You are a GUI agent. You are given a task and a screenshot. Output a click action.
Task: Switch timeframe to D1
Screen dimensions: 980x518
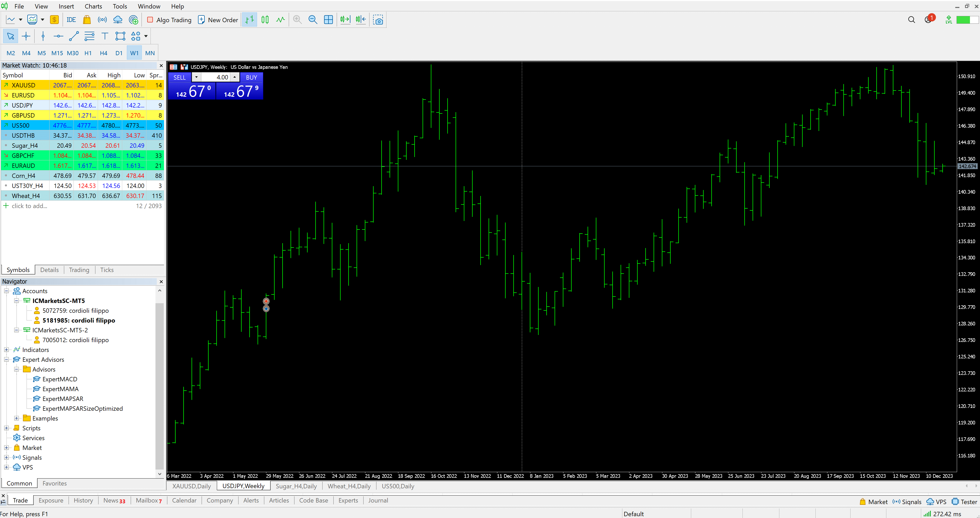[x=119, y=53]
